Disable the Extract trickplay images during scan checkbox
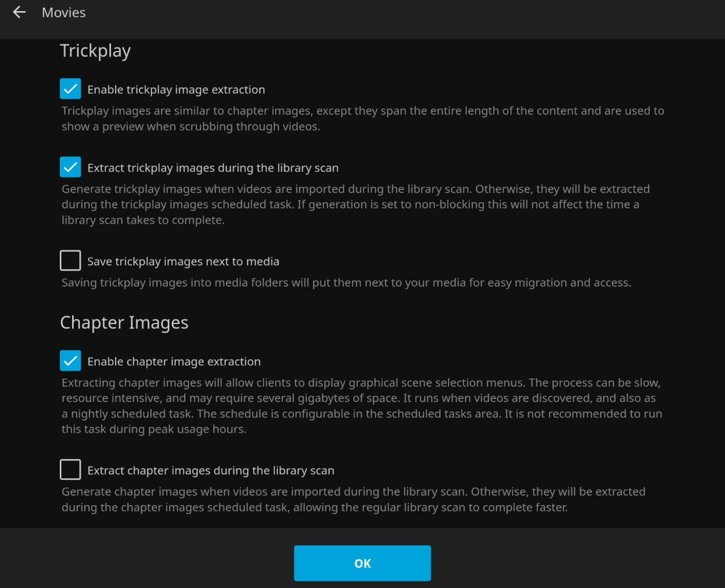Screen dimensions: 725x588 click(x=70, y=167)
